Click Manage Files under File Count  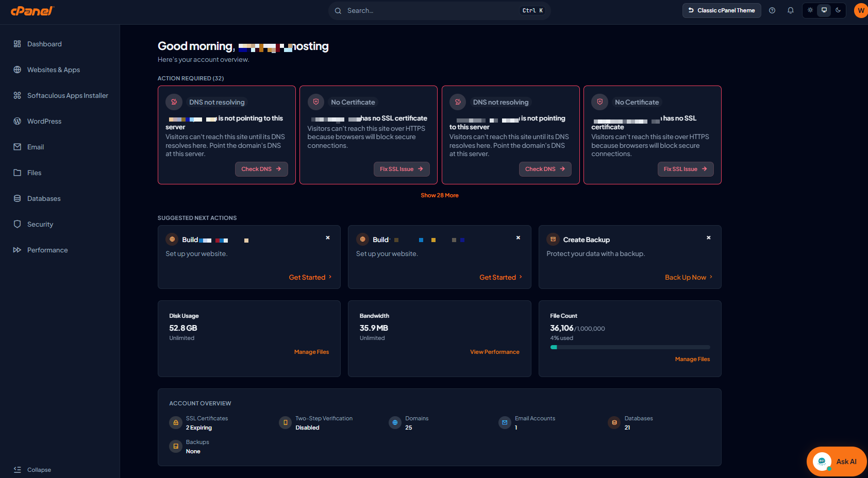coord(692,359)
